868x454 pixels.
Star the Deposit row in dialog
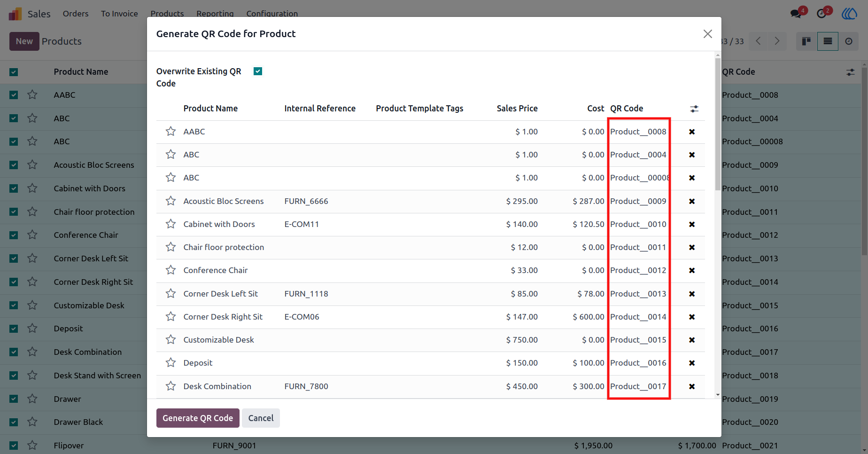[x=170, y=363]
